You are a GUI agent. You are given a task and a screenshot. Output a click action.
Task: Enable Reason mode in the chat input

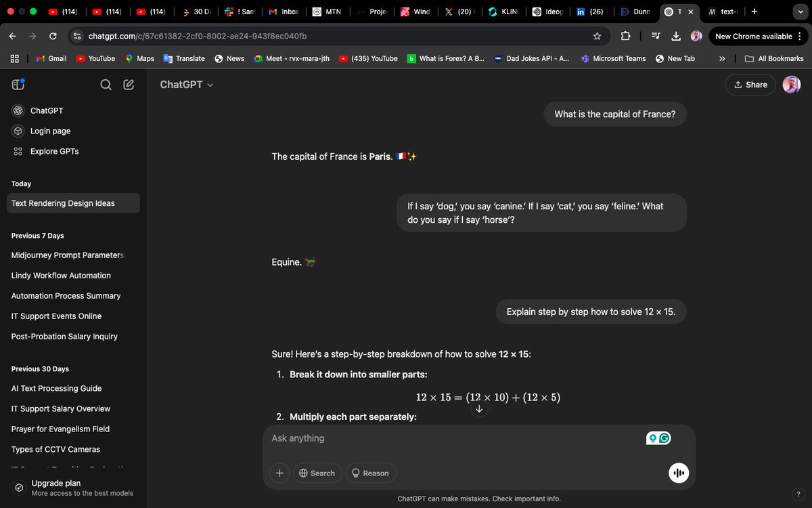point(371,473)
